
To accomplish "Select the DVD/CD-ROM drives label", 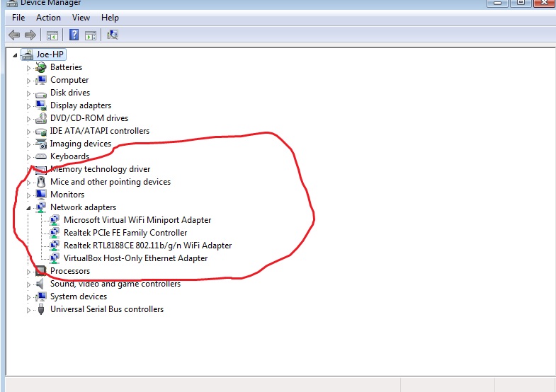I will pyautogui.click(x=89, y=118).
